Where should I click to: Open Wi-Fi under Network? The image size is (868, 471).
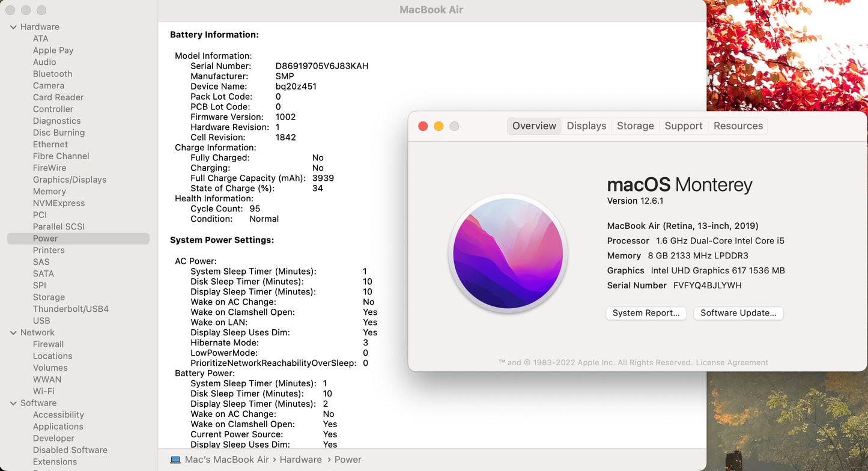click(x=43, y=391)
